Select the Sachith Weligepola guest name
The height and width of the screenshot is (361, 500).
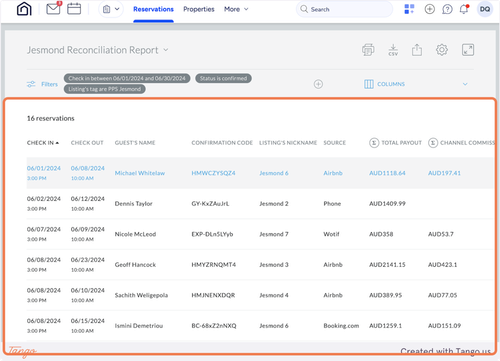point(141,295)
